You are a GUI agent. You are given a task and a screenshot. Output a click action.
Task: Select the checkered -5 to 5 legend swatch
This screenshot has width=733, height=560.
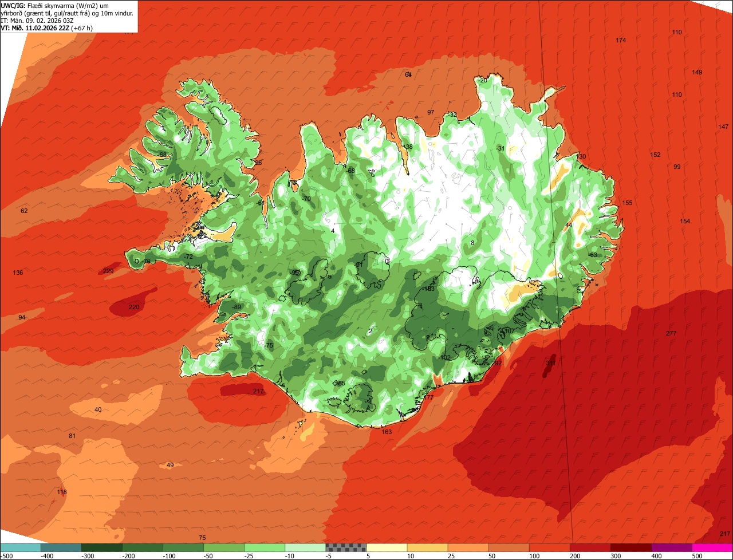click(346, 547)
